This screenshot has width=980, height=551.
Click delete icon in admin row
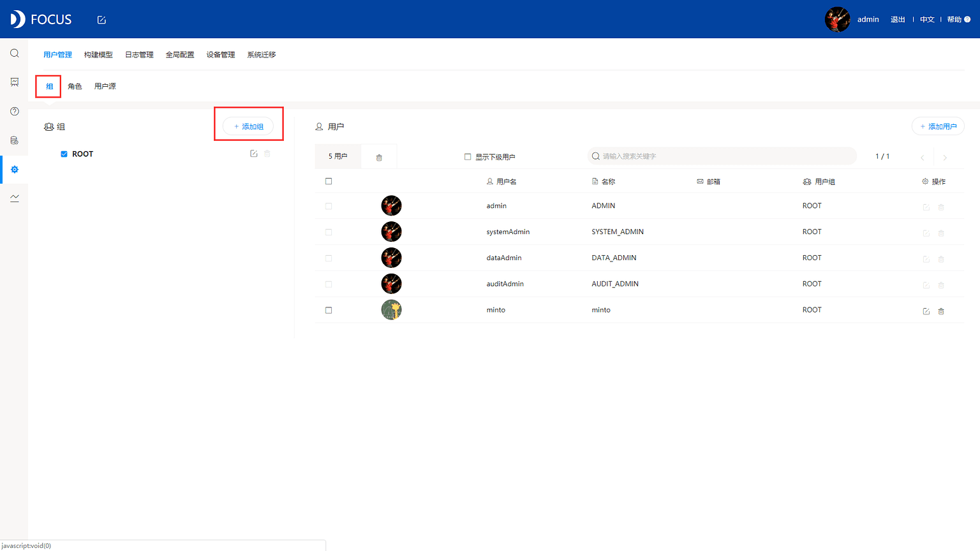pyautogui.click(x=941, y=207)
